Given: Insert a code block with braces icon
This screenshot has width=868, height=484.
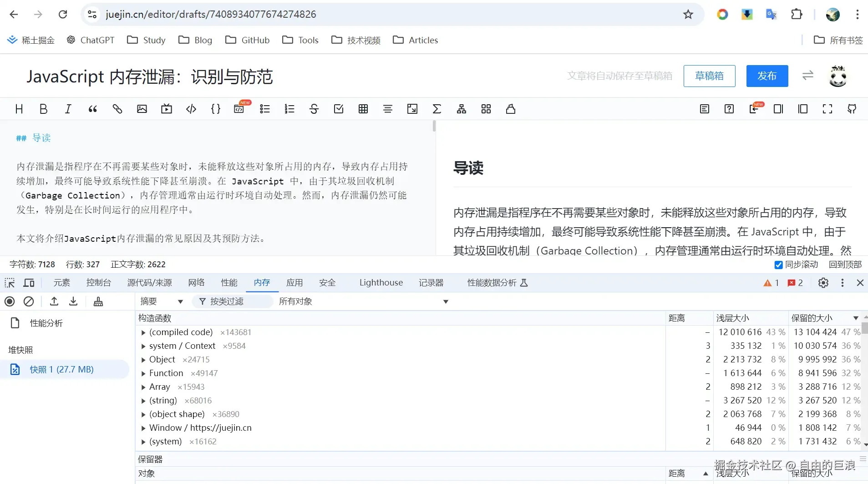Looking at the screenshot, I should [216, 109].
